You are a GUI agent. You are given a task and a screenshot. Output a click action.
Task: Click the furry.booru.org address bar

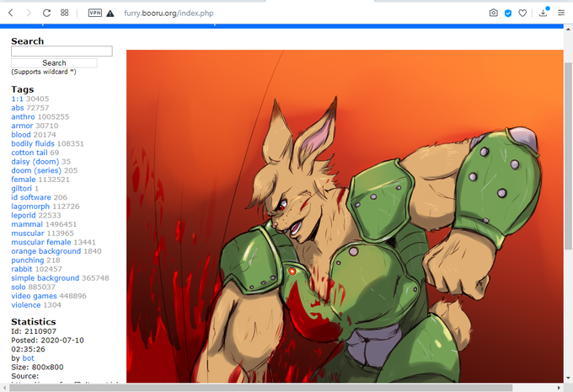[x=169, y=13]
